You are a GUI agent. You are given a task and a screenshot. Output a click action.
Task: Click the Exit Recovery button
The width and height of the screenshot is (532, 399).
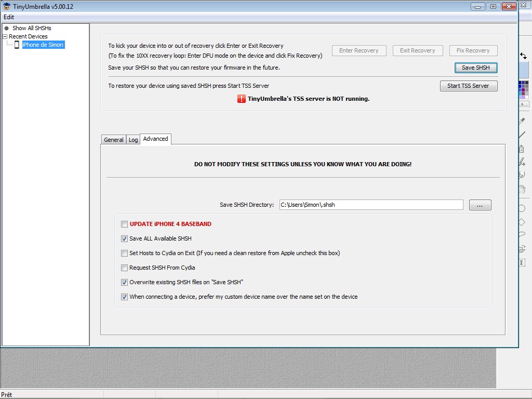[418, 50]
